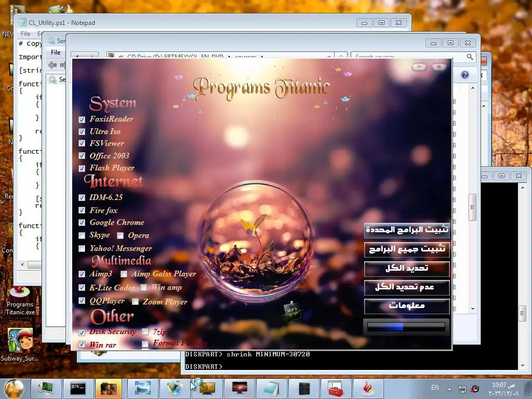The height and width of the screenshot is (399, 532).
Task: Uncheck the Win rar checkbox
Action: 82,344
